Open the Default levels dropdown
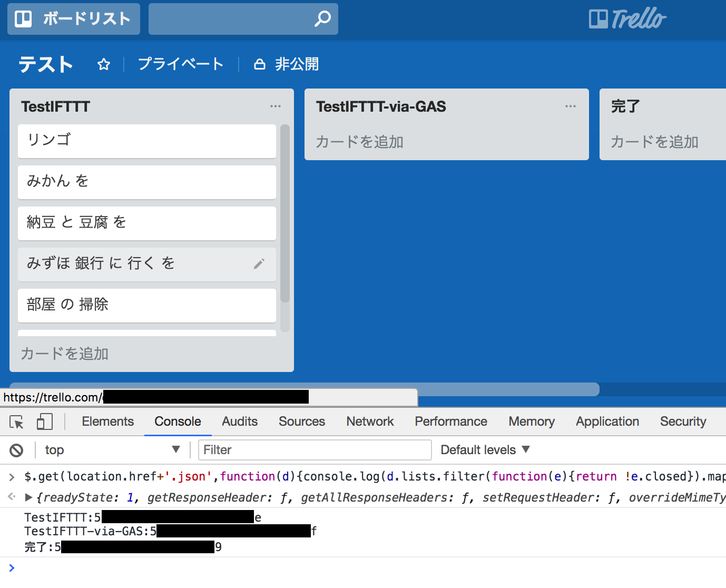The image size is (726, 588). pos(483,449)
